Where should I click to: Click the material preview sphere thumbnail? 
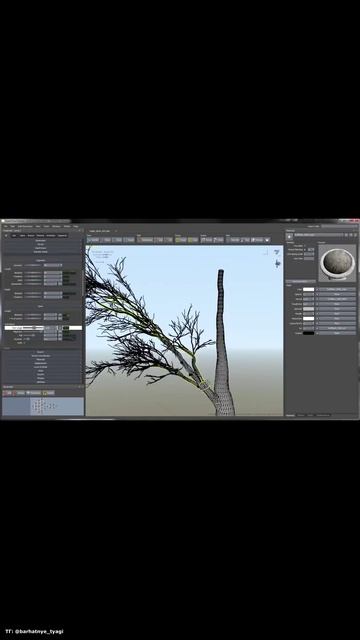337,263
